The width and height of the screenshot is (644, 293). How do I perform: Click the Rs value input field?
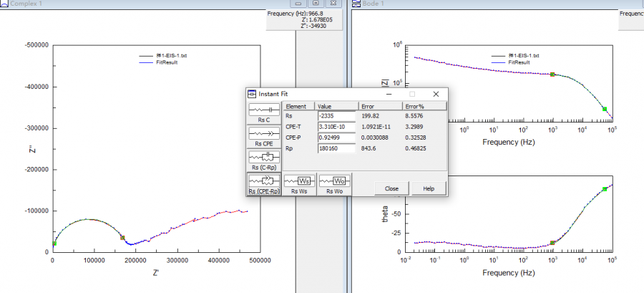point(336,115)
